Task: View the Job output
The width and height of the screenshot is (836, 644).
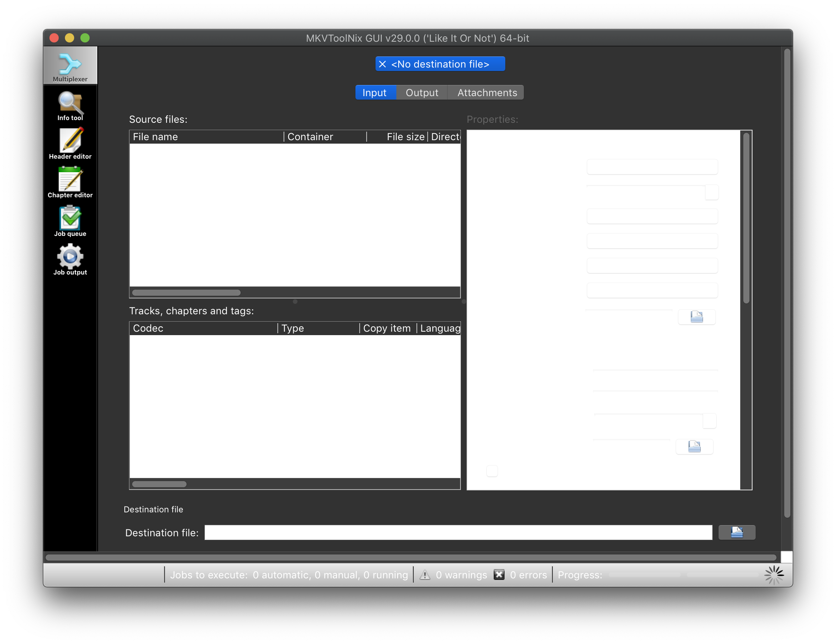Action: pos(70,259)
